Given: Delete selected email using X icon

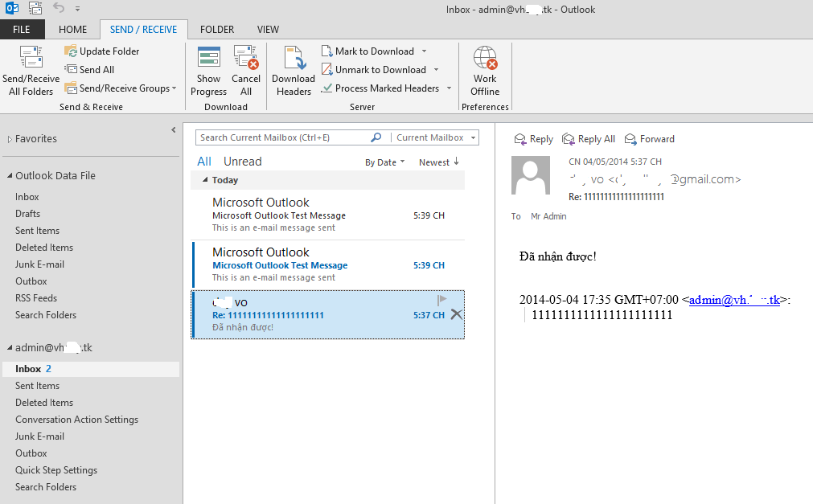Looking at the screenshot, I should click(x=456, y=314).
